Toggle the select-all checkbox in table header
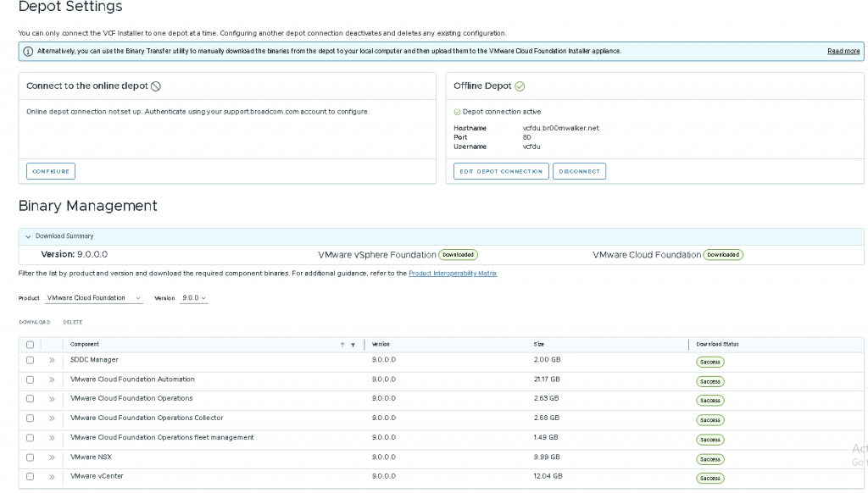 tap(30, 345)
